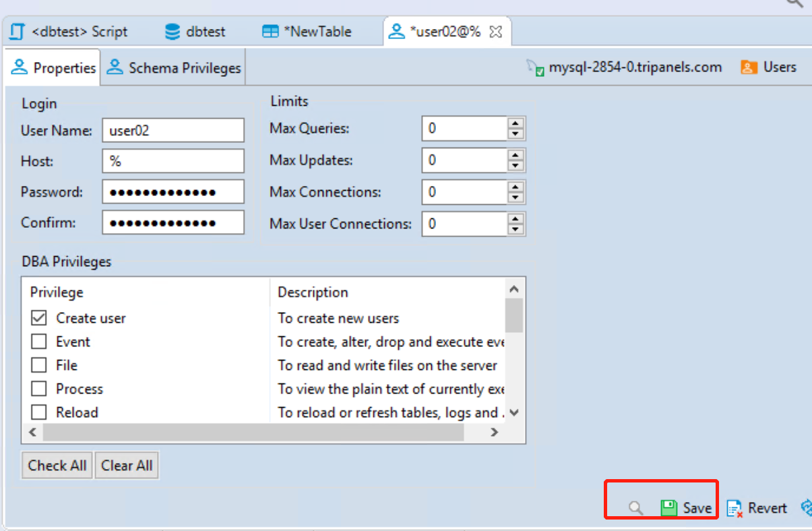
Task: Close the user02@% editor tab
Action: click(495, 32)
